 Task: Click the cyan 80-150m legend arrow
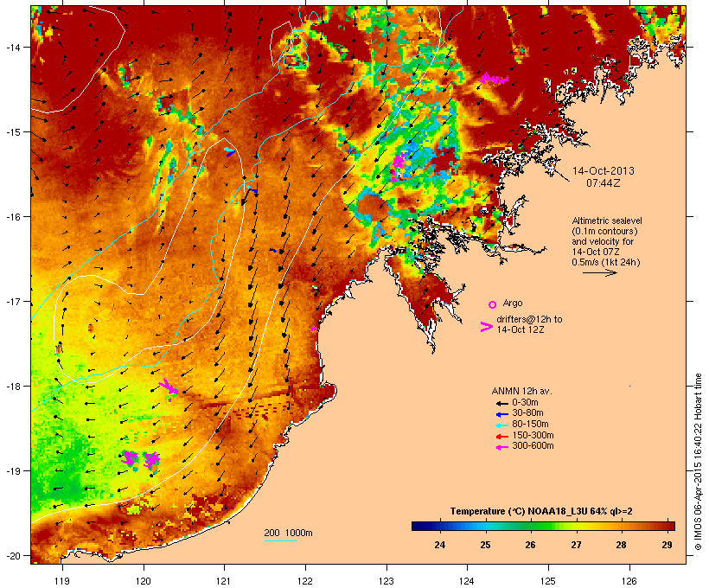click(501, 425)
